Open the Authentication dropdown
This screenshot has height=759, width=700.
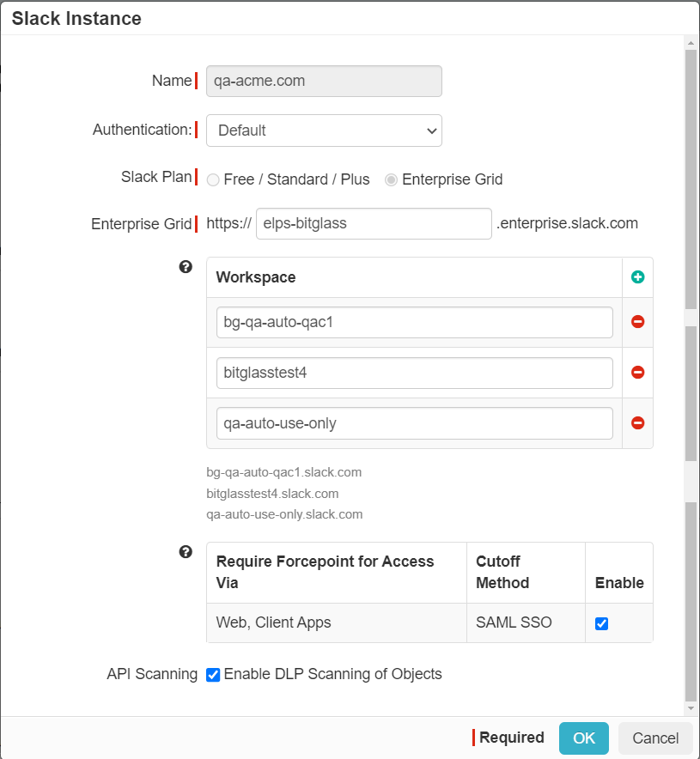click(x=324, y=131)
